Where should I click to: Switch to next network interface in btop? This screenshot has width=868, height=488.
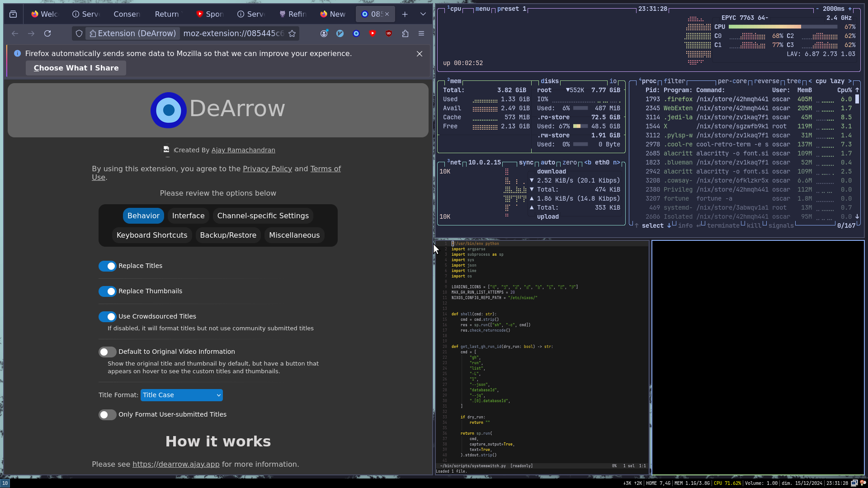coord(617,162)
